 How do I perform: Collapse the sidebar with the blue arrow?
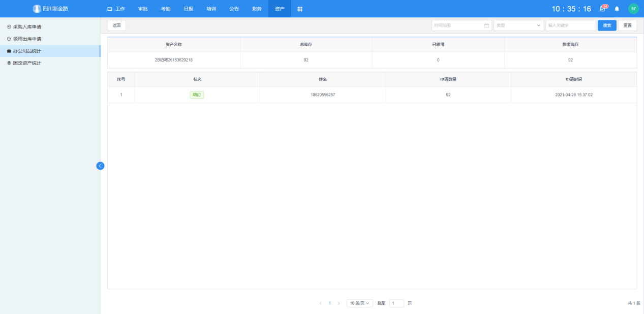coord(100,166)
